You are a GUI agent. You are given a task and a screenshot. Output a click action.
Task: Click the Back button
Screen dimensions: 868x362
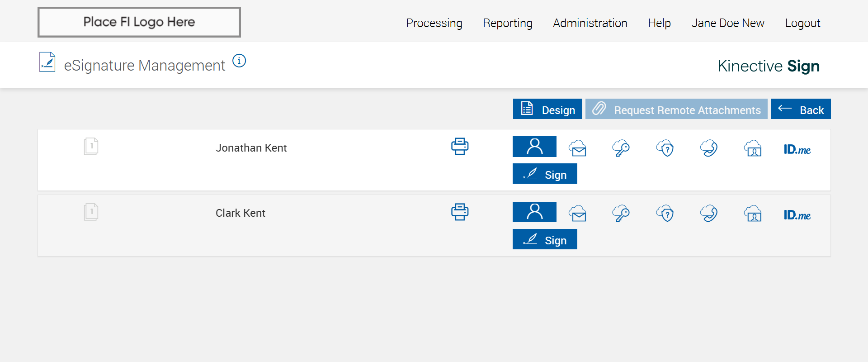801,109
